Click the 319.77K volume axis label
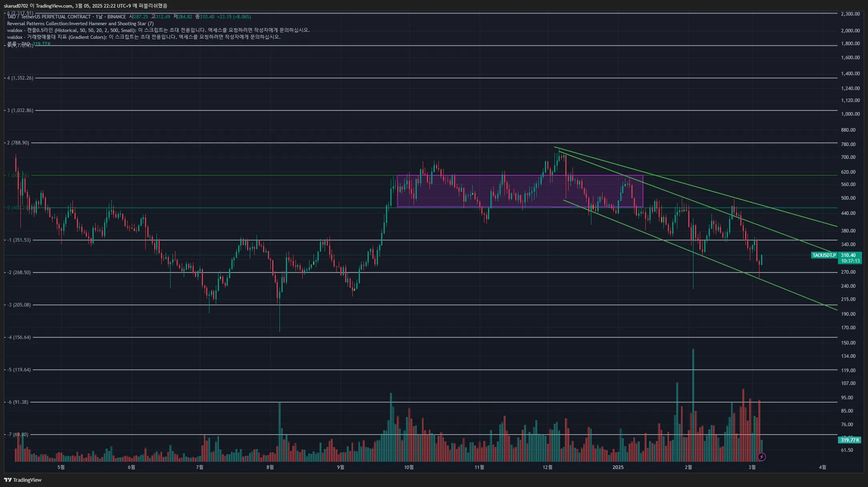This screenshot has height=487, width=868. pyautogui.click(x=850, y=440)
